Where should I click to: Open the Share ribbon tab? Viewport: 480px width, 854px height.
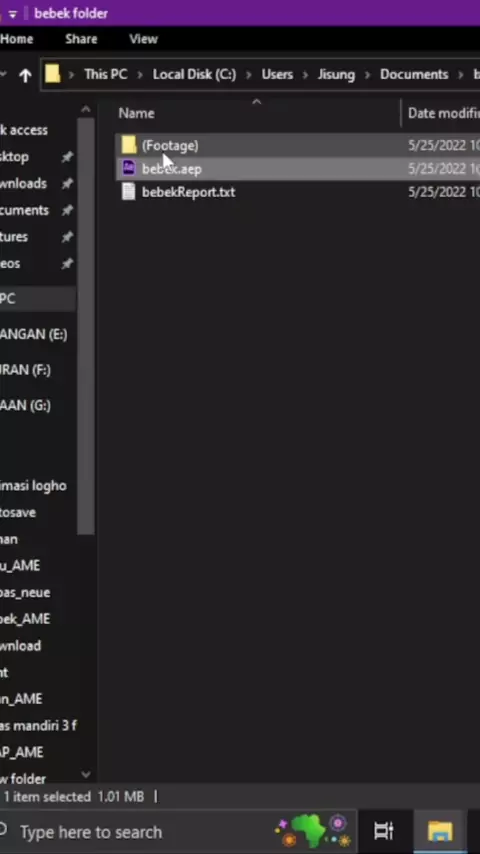[81, 39]
